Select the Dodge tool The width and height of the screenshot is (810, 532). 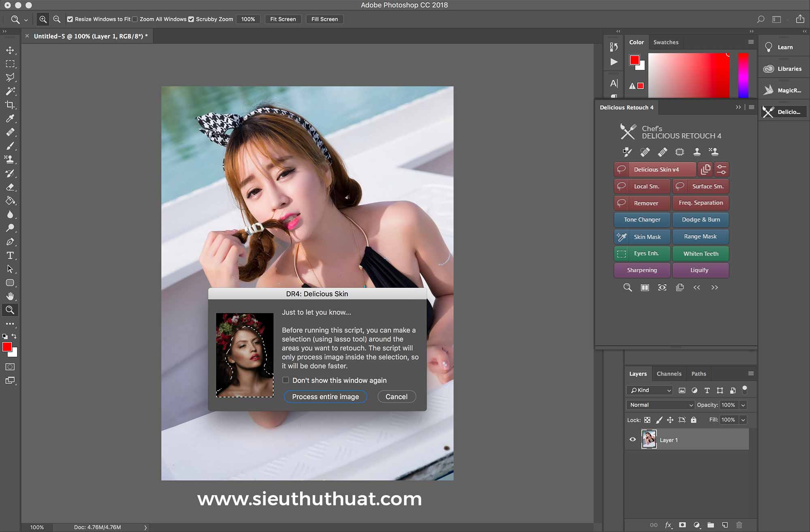10,228
